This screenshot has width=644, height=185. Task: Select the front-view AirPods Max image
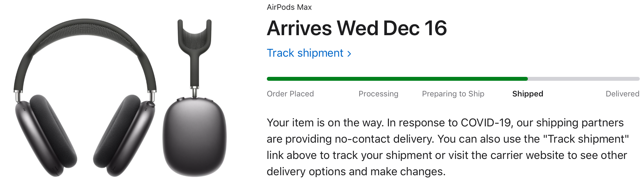pos(85,98)
